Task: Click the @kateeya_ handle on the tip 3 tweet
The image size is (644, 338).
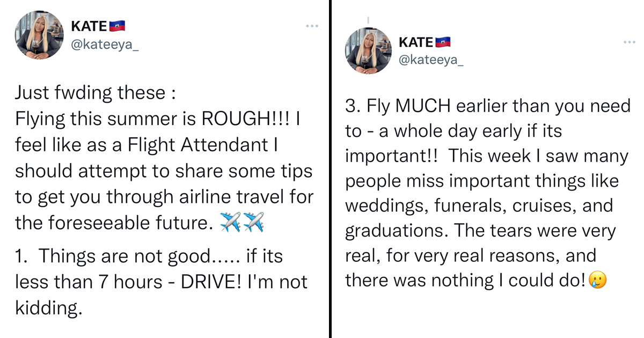Action: 431,59
